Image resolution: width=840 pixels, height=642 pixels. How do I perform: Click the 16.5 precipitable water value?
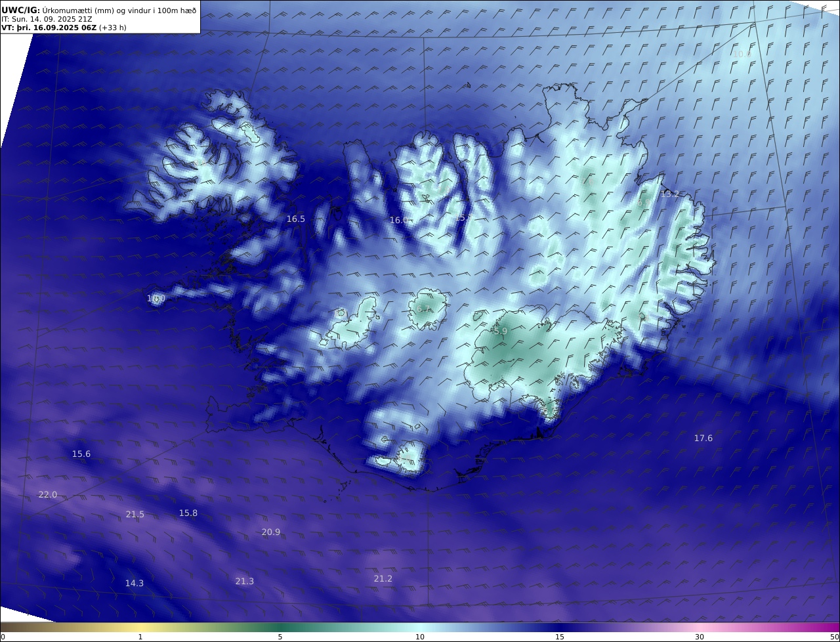tap(296, 219)
